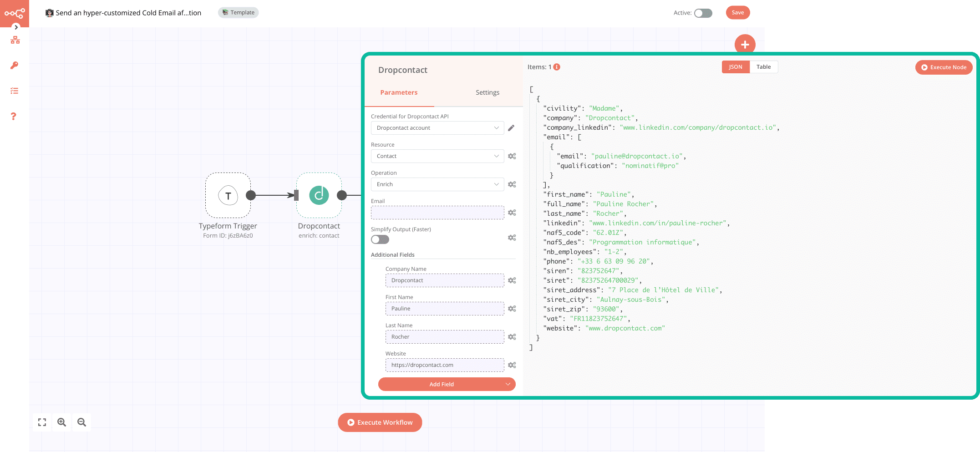Screen dimensions: 980x452
Task: Click the www.dropcontact.com JSON value
Action: pos(625,328)
